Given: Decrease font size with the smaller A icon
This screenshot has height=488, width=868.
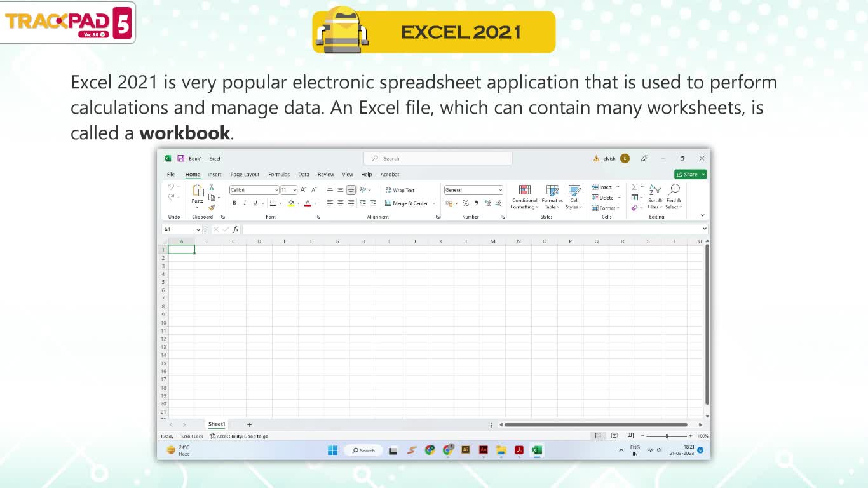Looking at the screenshot, I should pyautogui.click(x=313, y=190).
